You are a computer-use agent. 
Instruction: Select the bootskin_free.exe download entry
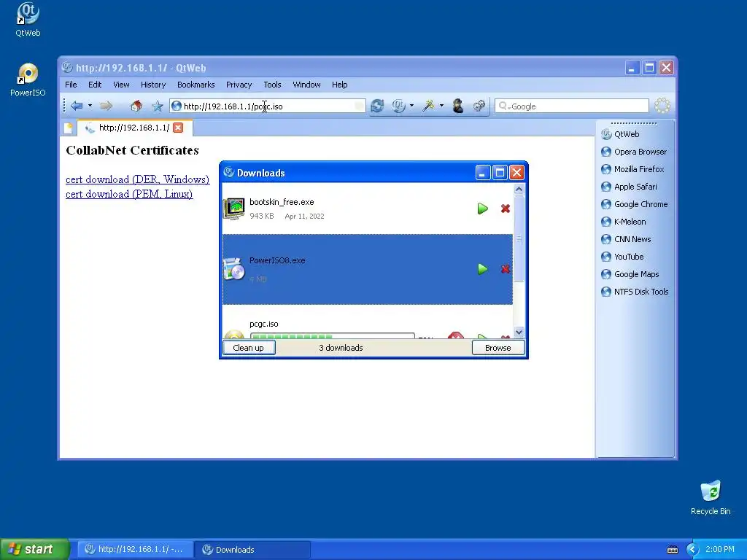pyautogui.click(x=368, y=209)
